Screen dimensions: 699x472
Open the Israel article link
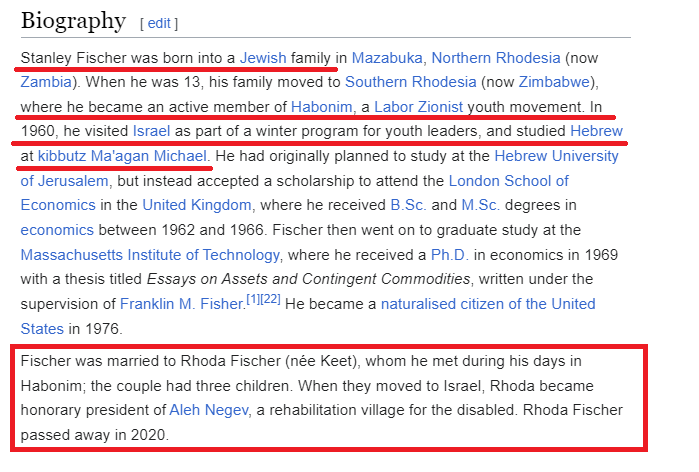coord(151,131)
